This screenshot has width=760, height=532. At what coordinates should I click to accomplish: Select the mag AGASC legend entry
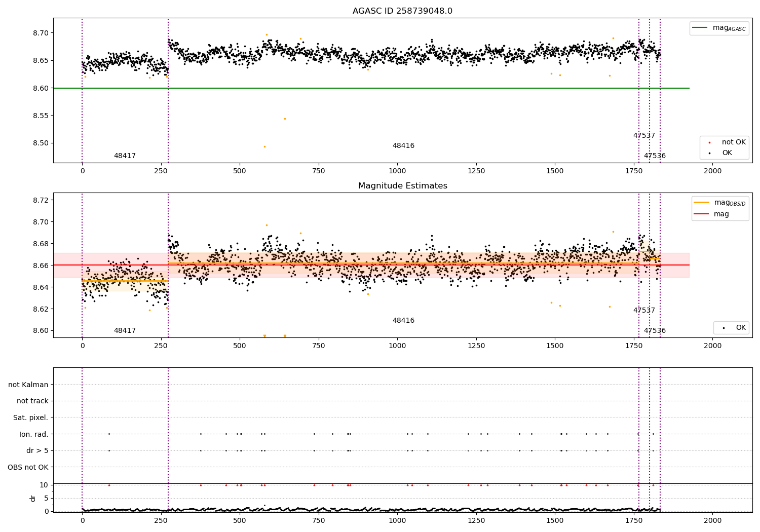pos(719,28)
